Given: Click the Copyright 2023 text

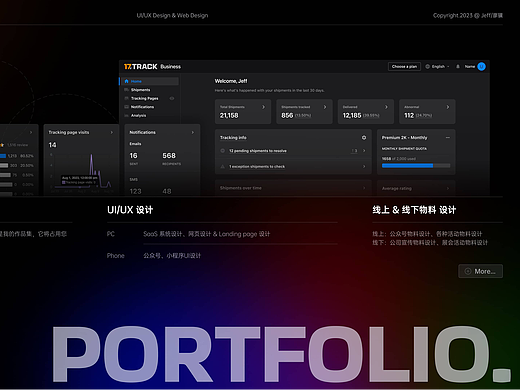Looking at the screenshot, I should point(468,15).
